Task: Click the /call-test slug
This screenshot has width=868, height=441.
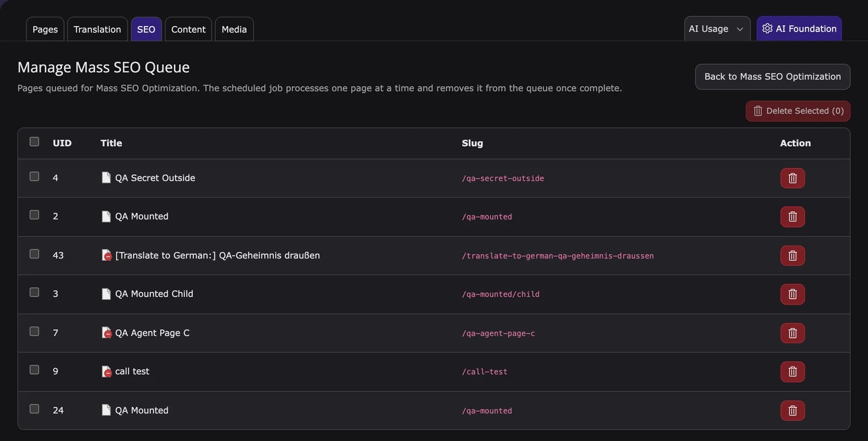Action: 484,372
